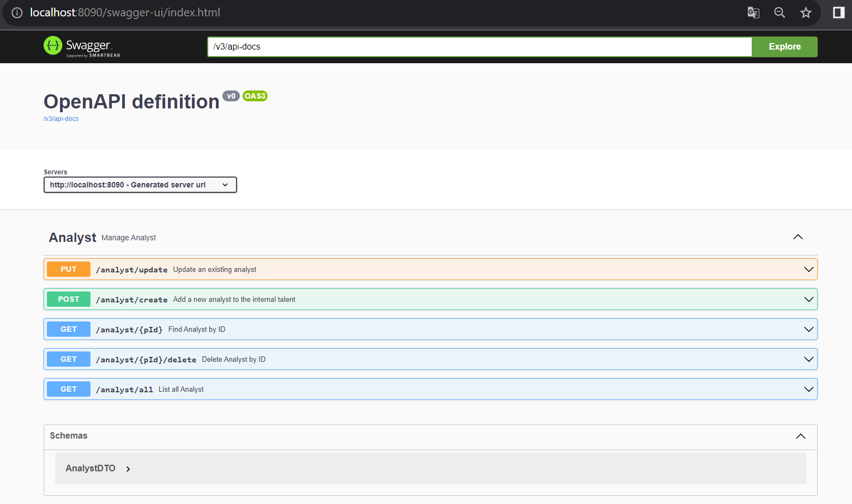Click the OAS3 version badge
Screen dimensions: 852x504
tap(255, 96)
